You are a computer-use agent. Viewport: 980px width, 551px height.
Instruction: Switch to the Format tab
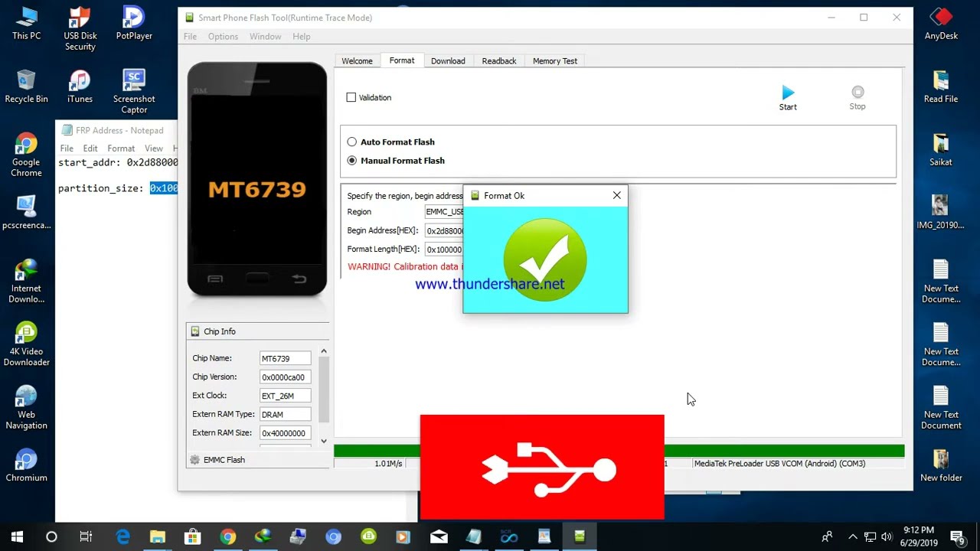point(402,60)
